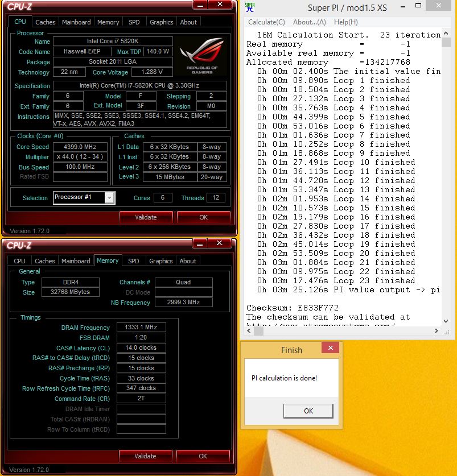The height and width of the screenshot is (476, 457).
Task: Click the NB Frequency value 2999.3 MHz
Action: click(183, 302)
